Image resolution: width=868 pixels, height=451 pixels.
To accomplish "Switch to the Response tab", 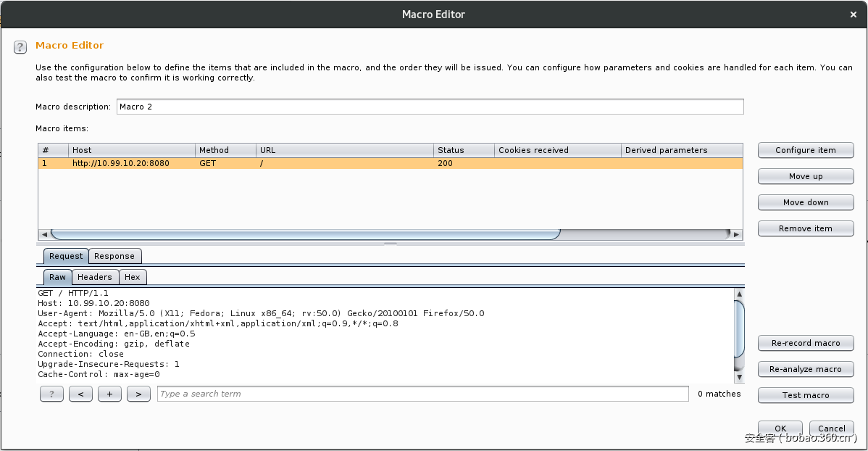I will [114, 256].
